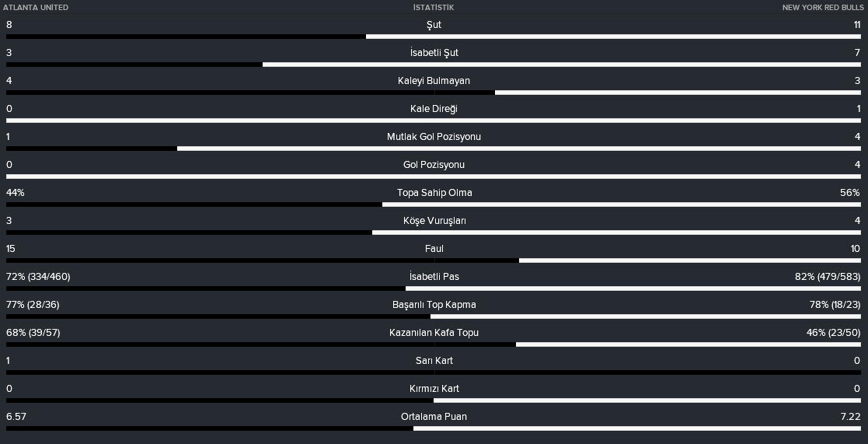
Task: Select the Faul row label
Action: (x=434, y=249)
